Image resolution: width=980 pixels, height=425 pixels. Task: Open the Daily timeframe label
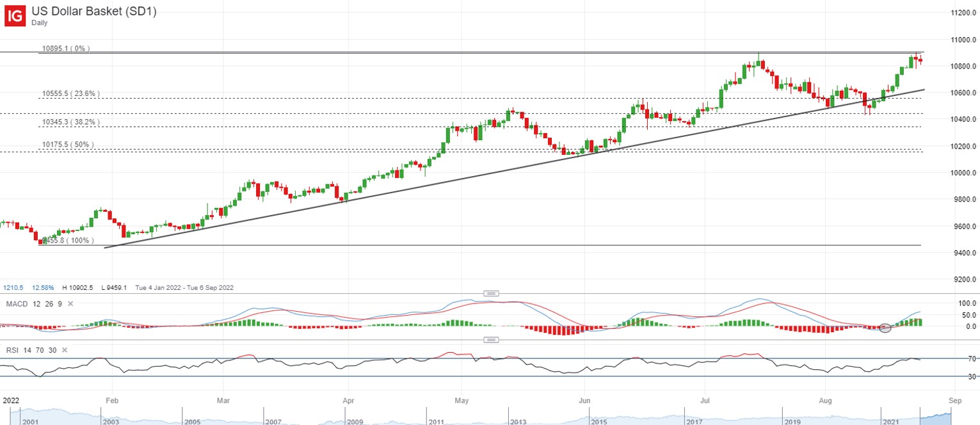pyautogui.click(x=40, y=22)
